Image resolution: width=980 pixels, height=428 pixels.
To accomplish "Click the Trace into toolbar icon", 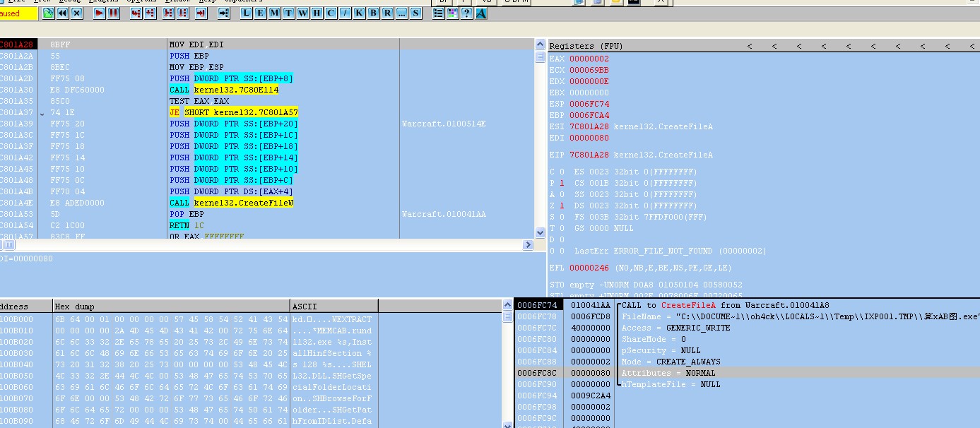I will (168, 13).
